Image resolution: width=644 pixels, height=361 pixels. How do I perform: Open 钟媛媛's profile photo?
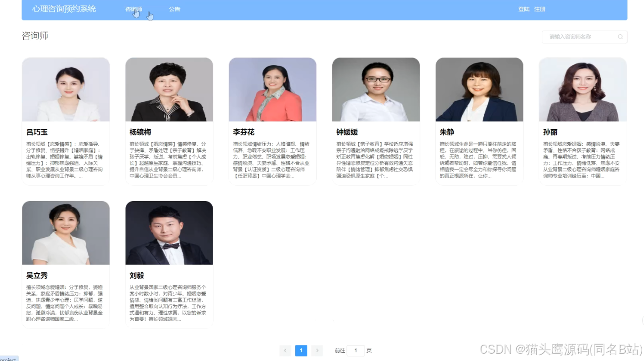coord(376,90)
